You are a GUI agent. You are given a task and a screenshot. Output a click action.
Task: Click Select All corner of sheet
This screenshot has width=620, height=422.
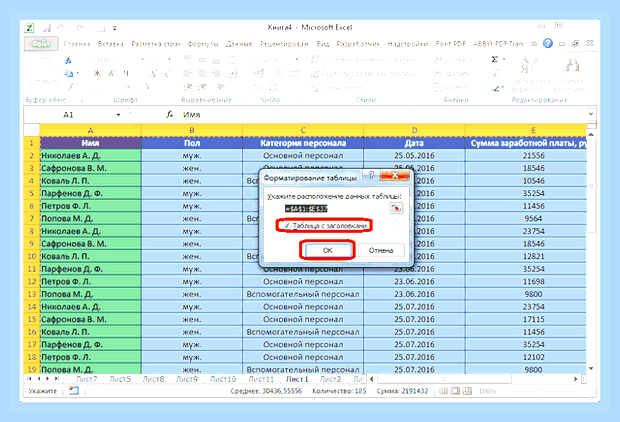tap(32, 130)
